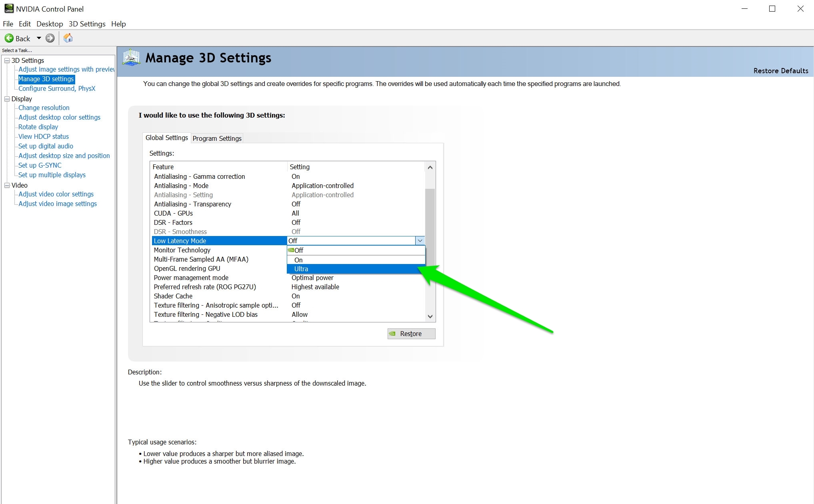Click the Manage 3D Settings header icon
814x504 pixels.
(x=131, y=57)
